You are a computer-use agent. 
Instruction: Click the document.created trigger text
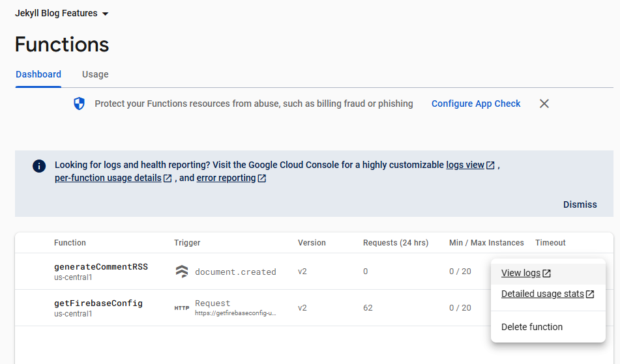pos(235,272)
